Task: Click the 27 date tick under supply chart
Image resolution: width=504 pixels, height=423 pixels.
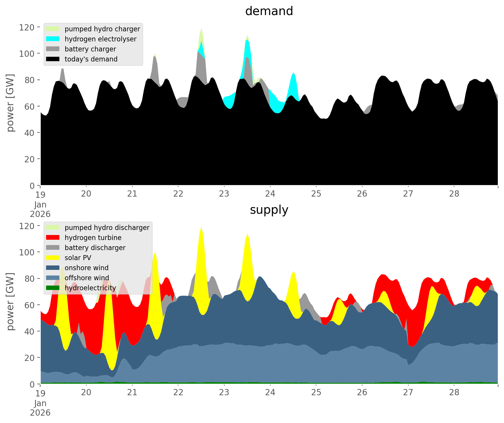Action: coord(408,393)
